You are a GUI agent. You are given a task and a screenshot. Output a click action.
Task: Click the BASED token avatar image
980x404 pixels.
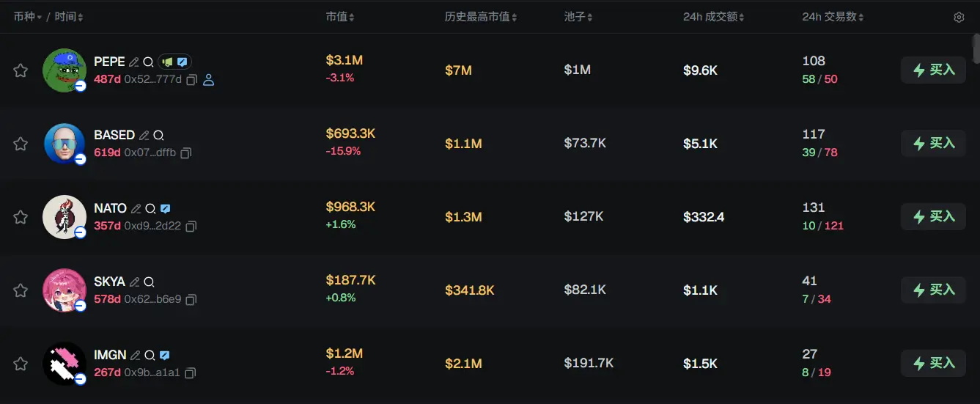[x=65, y=144]
